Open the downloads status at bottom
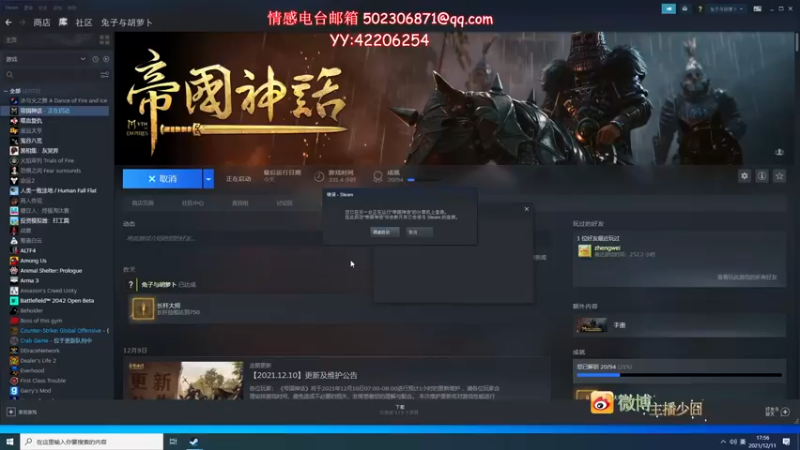This screenshot has height=450, width=800. tap(399, 410)
